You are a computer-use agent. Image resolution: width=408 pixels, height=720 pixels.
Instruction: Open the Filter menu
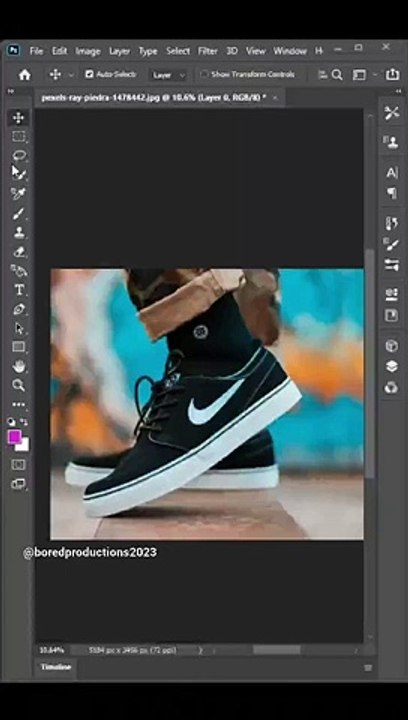click(207, 51)
